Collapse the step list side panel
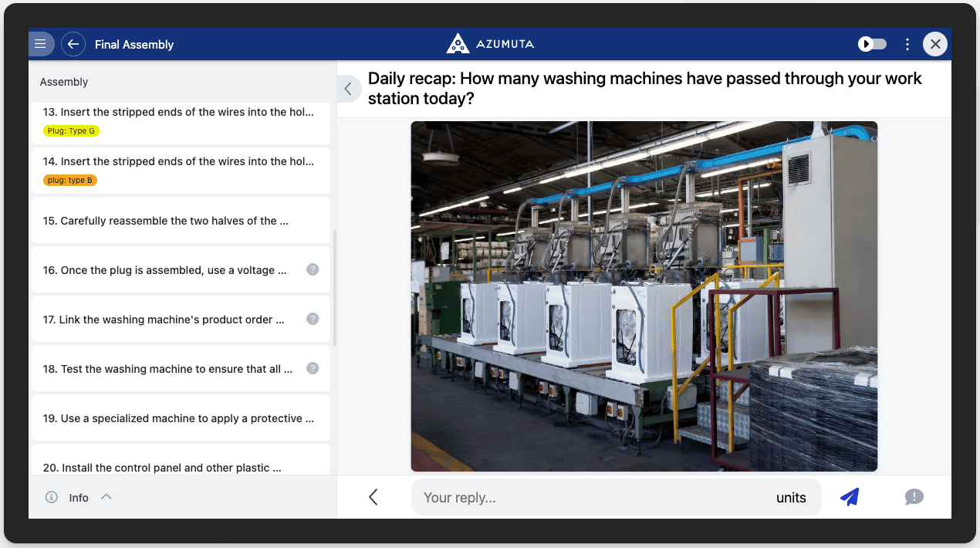The width and height of the screenshot is (980, 548). [348, 89]
